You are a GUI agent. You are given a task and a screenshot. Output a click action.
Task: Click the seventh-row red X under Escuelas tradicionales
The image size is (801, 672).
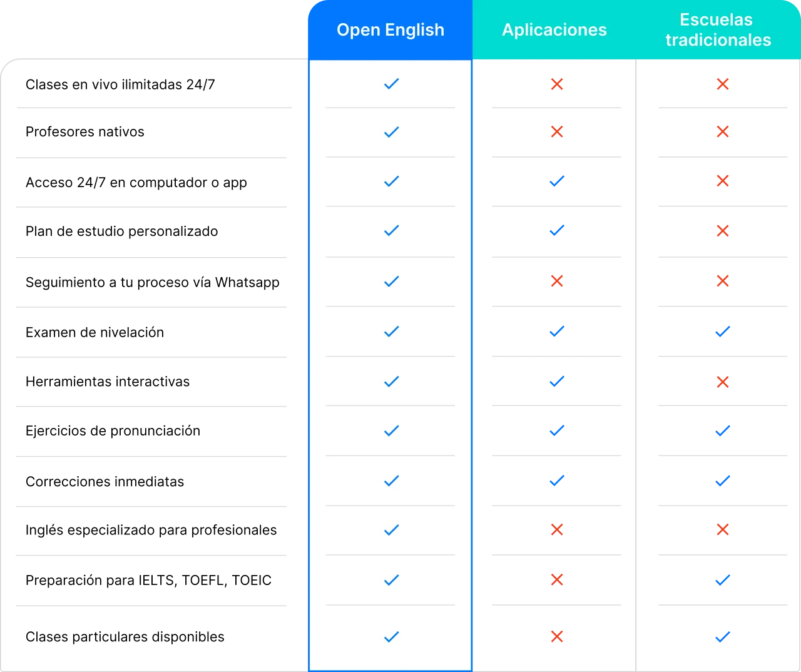click(723, 382)
